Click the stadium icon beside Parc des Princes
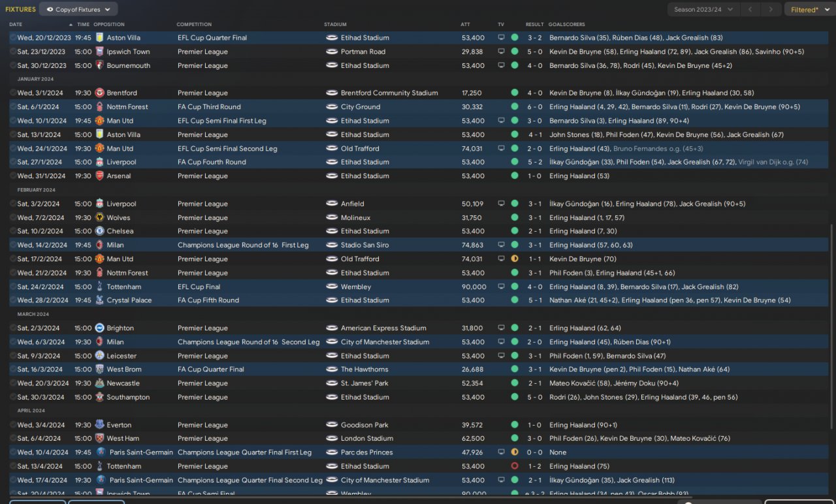Screen dimensions: 836x504 pyautogui.click(x=332, y=452)
